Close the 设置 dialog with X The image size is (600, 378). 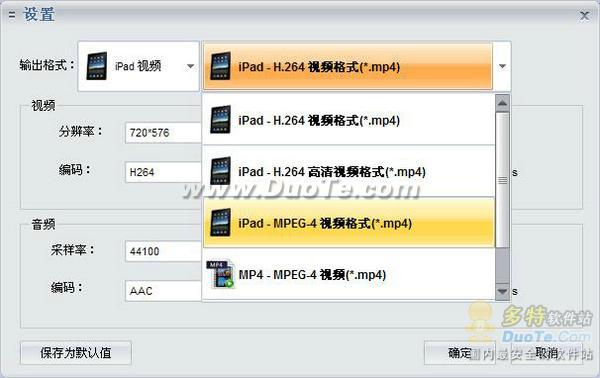click(584, 16)
